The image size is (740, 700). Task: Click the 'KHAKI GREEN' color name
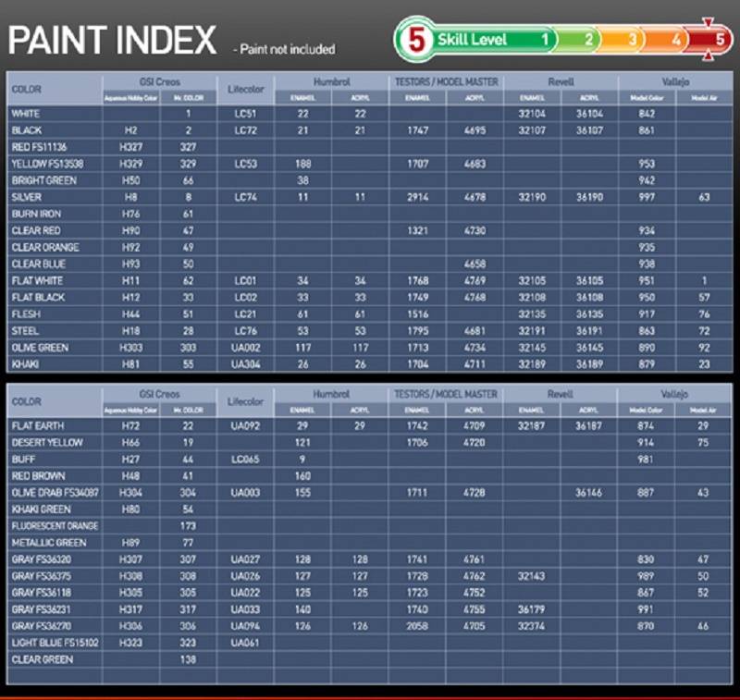coord(41,510)
